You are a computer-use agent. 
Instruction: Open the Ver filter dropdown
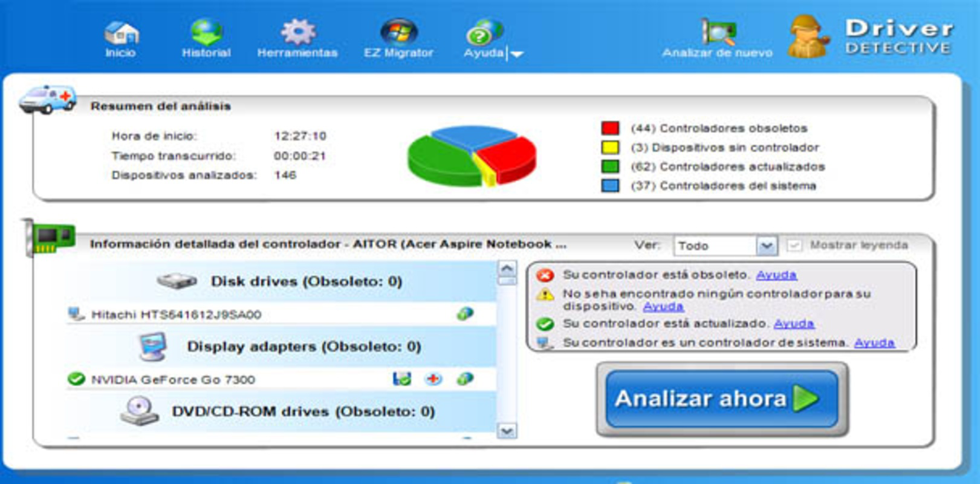tap(725, 246)
